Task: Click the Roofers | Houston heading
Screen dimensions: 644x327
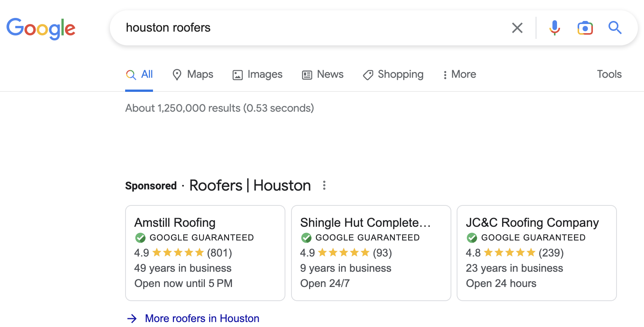Action: pyautogui.click(x=250, y=186)
